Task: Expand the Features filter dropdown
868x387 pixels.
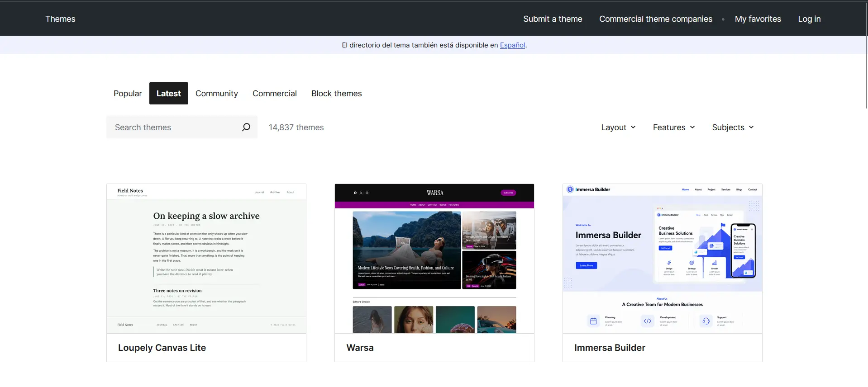Action: (x=674, y=127)
